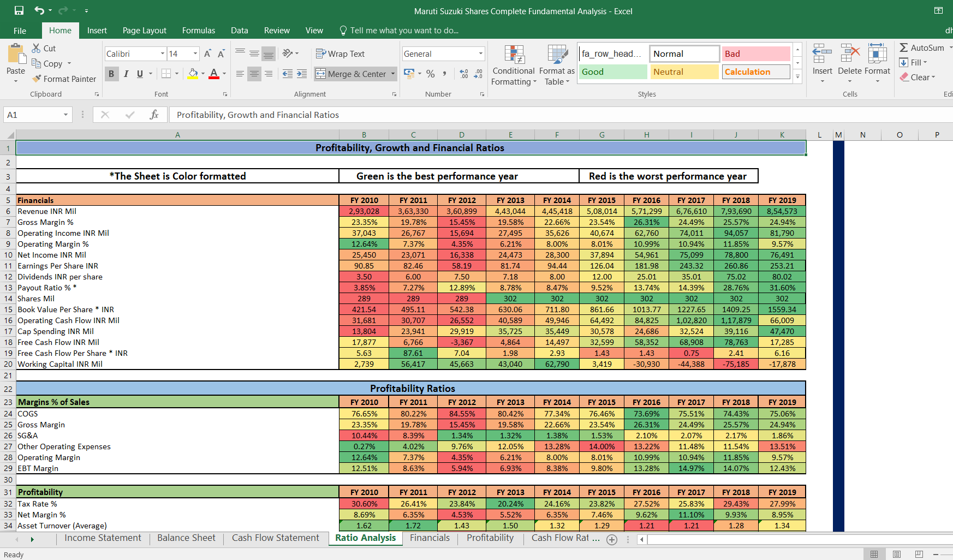This screenshot has height=560, width=953.
Task: Switch to Balance Sheet sheet tab
Action: click(186, 538)
